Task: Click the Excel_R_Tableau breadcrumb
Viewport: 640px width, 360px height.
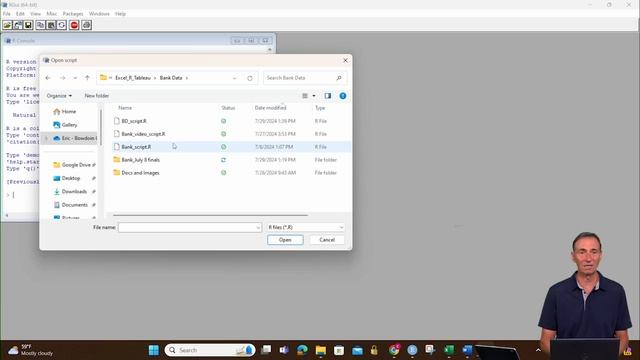Action: pos(133,78)
